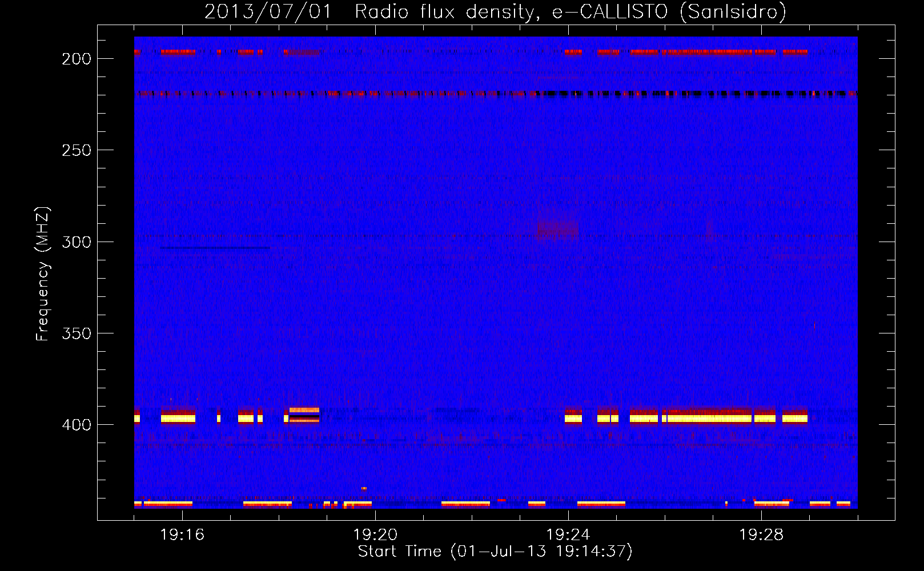Viewport: 924px width, 571px height.
Task: Click the 'Frequency (MHZ)' axis label
Action: coord(43,274)
